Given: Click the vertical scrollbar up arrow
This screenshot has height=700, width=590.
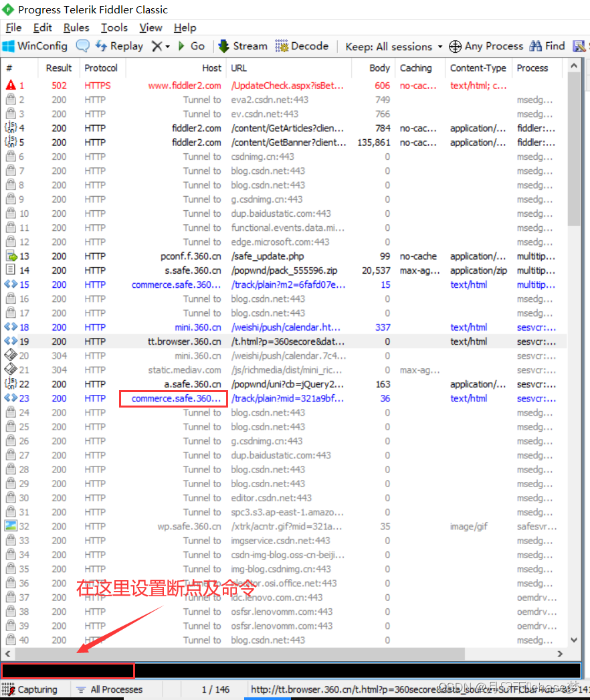Looking at the screenshot, I should click(x=574, y=66).
